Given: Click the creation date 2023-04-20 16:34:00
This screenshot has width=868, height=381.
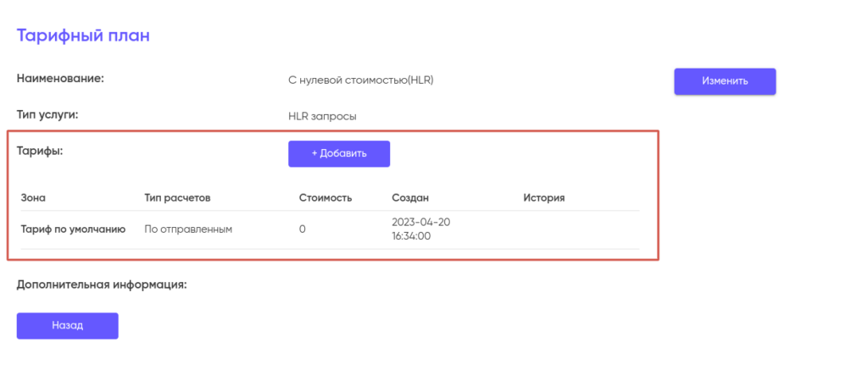Looking at the screenshot, I should click(x=420, y=229).
